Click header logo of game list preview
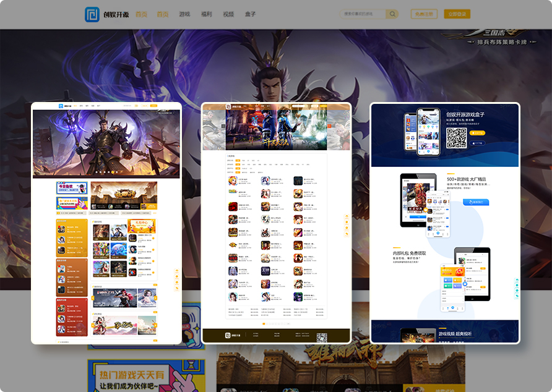This screenshot has height=392, width=552. pyautogui.click(x=232, y=106)
